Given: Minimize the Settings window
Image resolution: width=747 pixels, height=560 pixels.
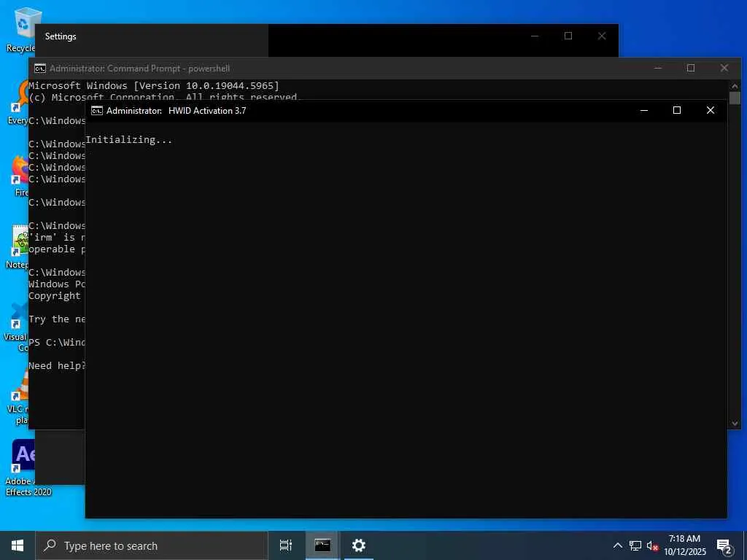Looking at the screenshot, I should coord(535,36).
